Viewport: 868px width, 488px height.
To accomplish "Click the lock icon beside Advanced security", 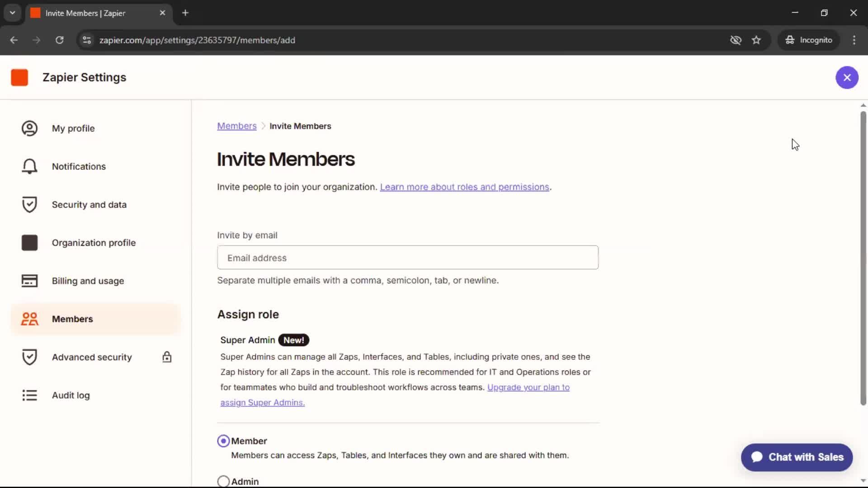I will point(167,357).
